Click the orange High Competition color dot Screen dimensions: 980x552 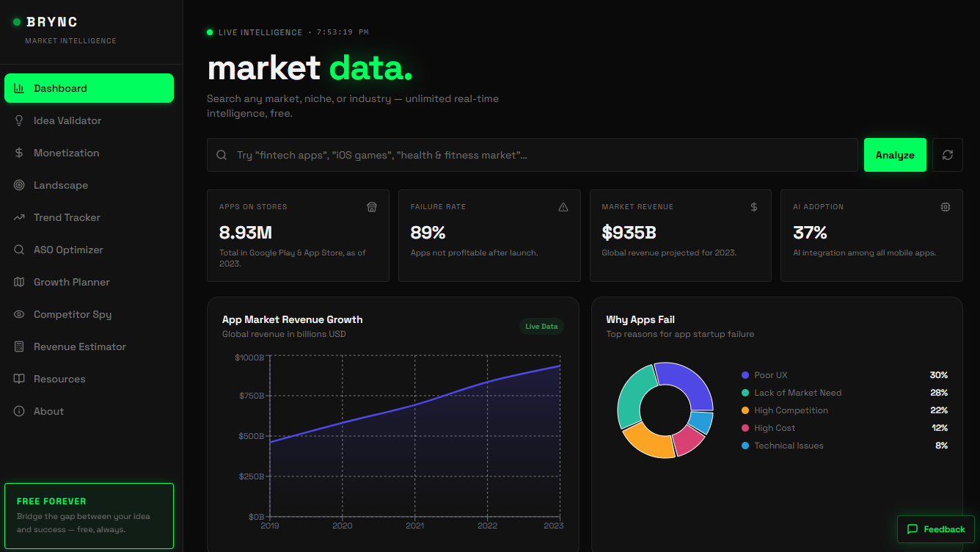(x=746, y=410)
